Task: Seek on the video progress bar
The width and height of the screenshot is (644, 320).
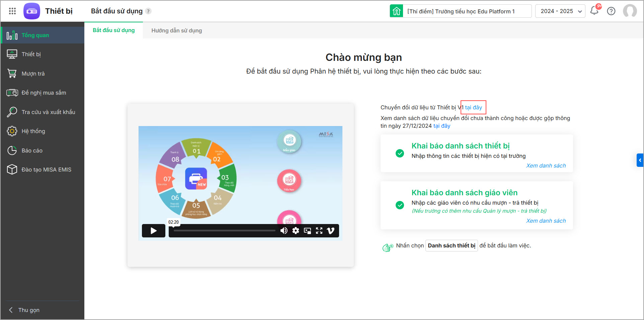Action: [224, 231]
